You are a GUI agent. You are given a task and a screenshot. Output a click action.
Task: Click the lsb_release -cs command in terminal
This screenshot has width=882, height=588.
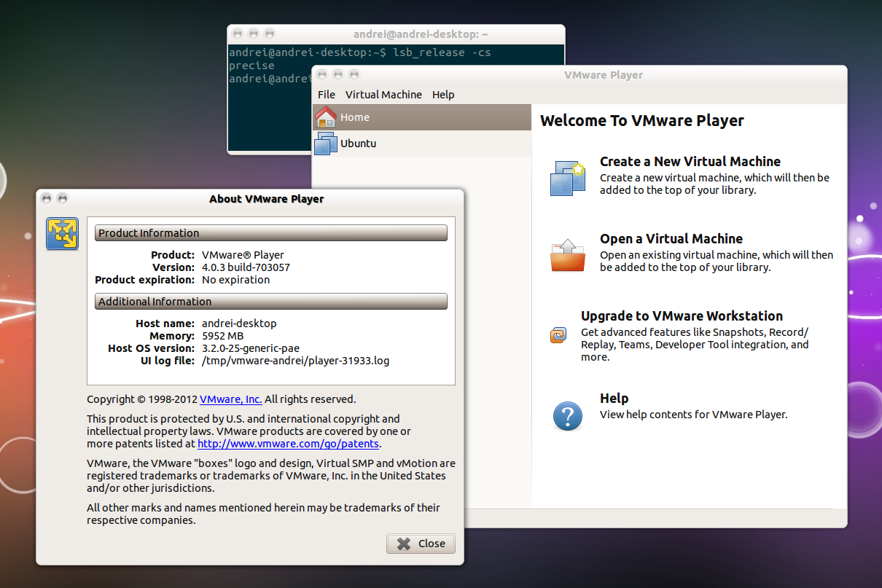442,52
